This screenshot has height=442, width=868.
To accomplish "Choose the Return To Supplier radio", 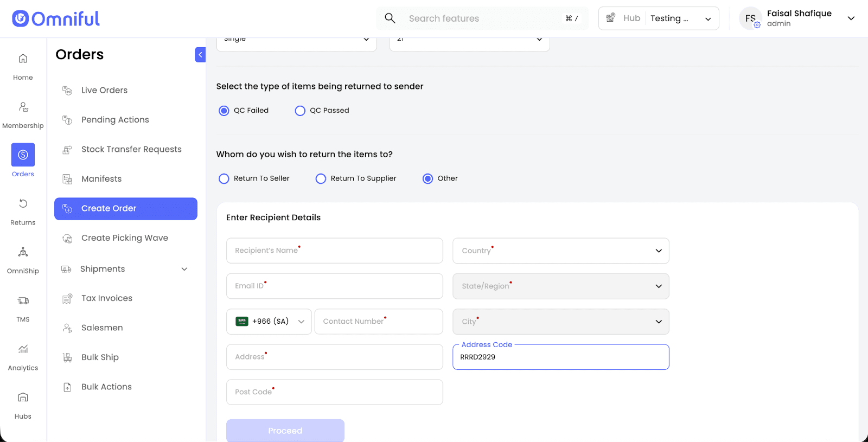I will pos(321,178).
